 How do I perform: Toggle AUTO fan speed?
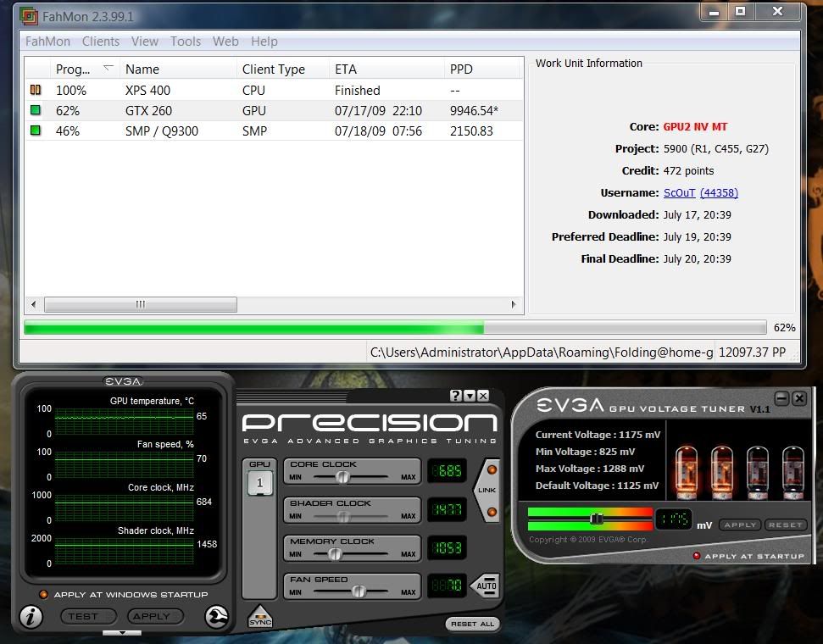coord(486,586)
